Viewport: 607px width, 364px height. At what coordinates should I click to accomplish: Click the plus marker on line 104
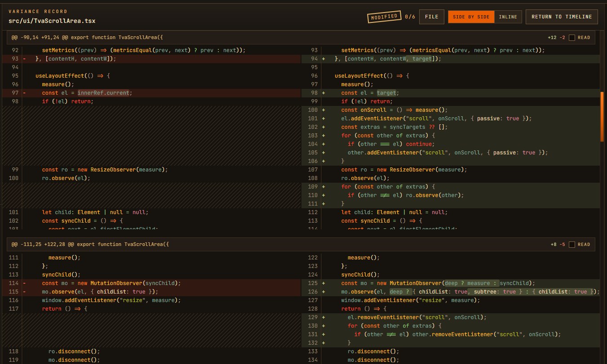323,144
